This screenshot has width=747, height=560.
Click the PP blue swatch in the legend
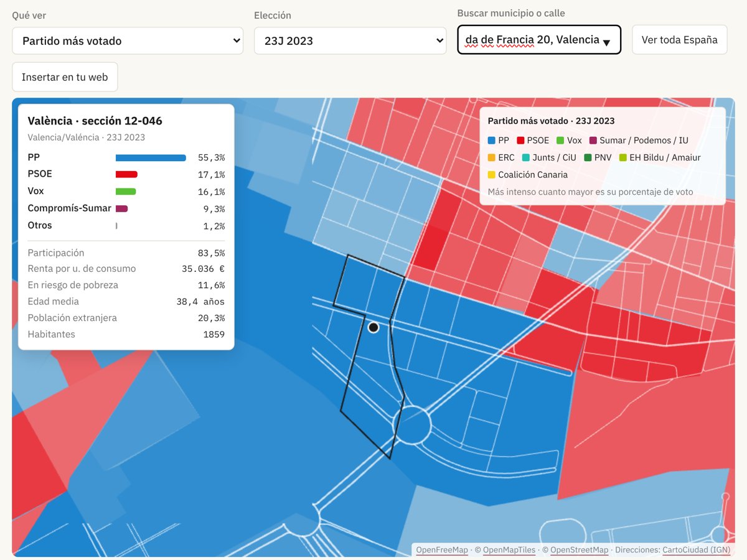(491, 141)
